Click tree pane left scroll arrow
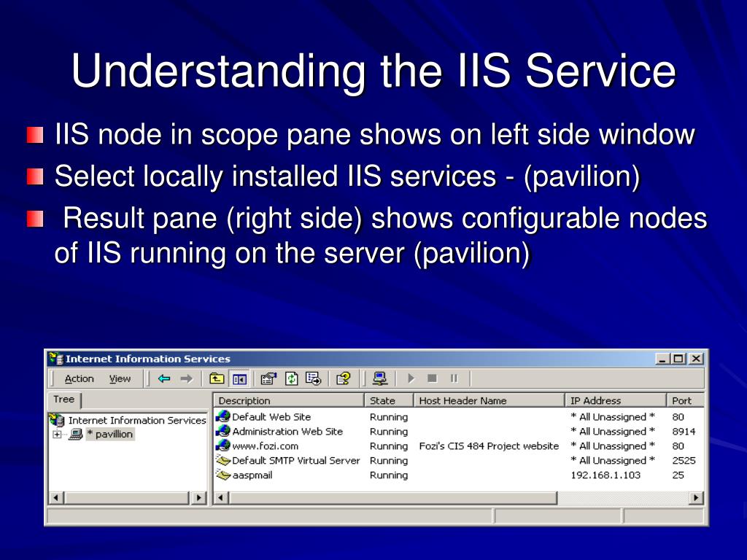 pyautogui.click(x=55, y=497)
